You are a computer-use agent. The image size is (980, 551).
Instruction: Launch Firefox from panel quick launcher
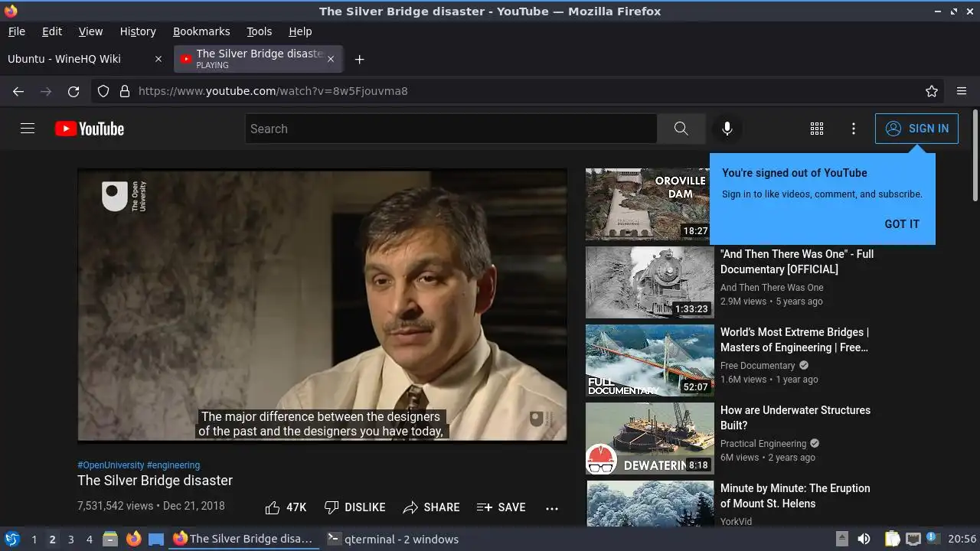coord(133,539)
